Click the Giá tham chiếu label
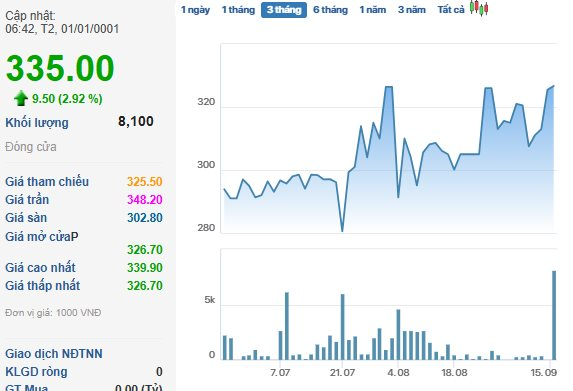 tap(47, 182)
